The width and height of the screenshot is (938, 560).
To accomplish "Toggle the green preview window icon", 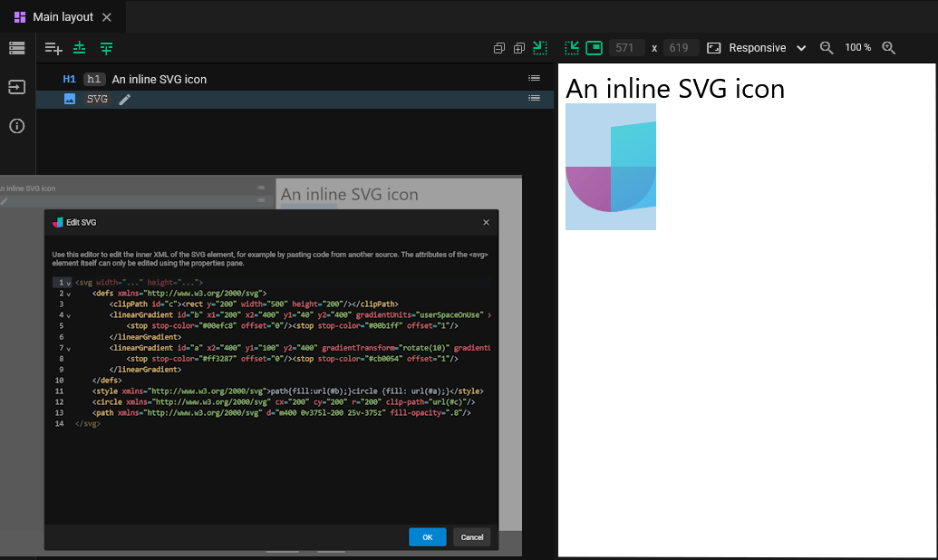I will tap(594, 48).
